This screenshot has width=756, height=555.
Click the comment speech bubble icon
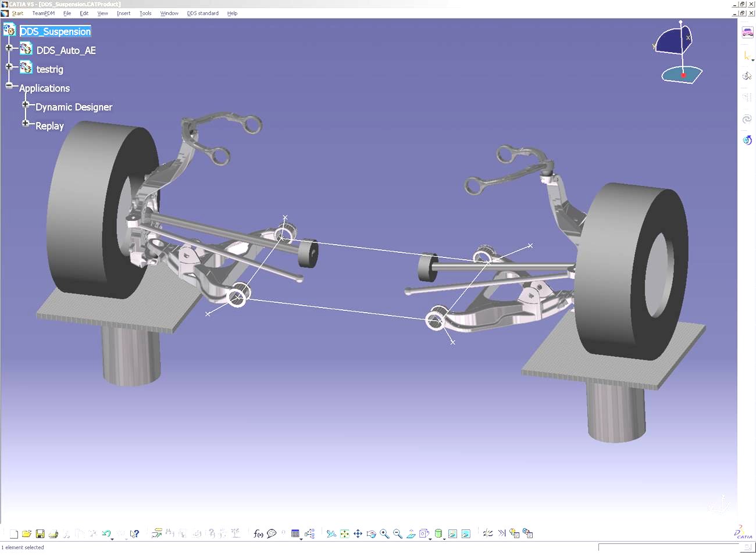272,533
